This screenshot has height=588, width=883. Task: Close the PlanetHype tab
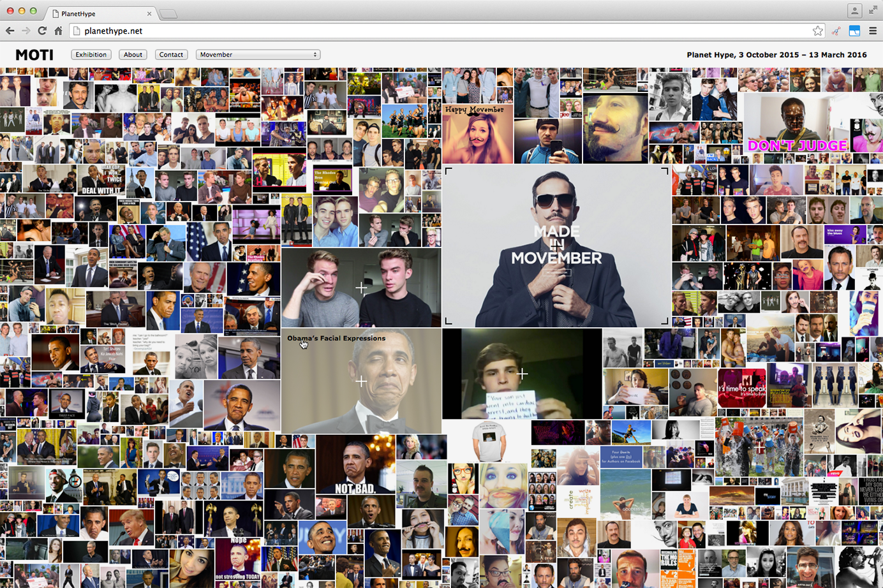click(x=149, y=13)
